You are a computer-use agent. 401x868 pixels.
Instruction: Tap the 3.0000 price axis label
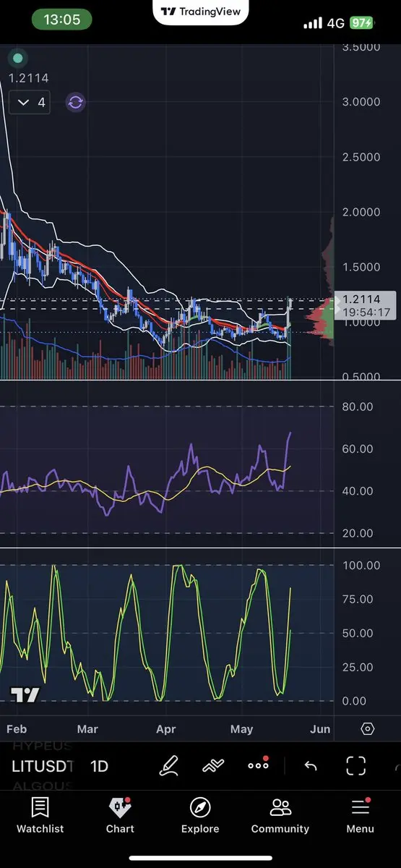361,102
